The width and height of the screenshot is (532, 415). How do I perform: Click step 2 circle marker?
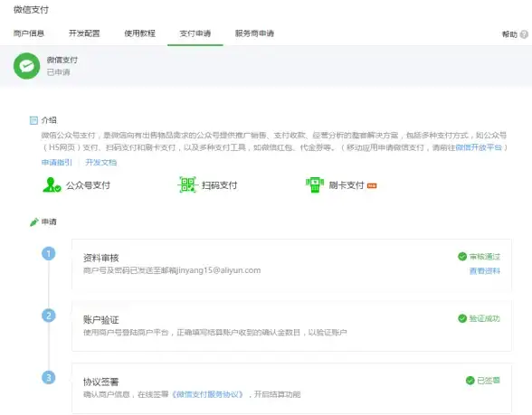tap(49, 316)
